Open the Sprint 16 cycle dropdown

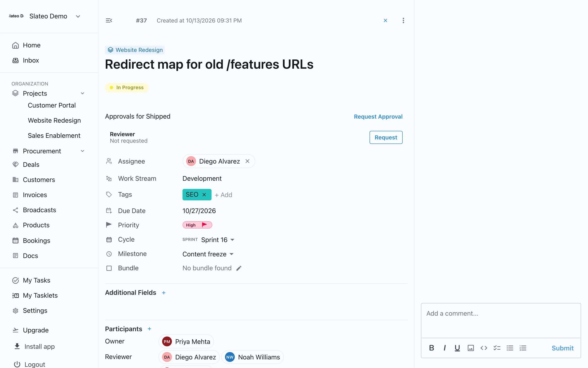tap(218, 240)
